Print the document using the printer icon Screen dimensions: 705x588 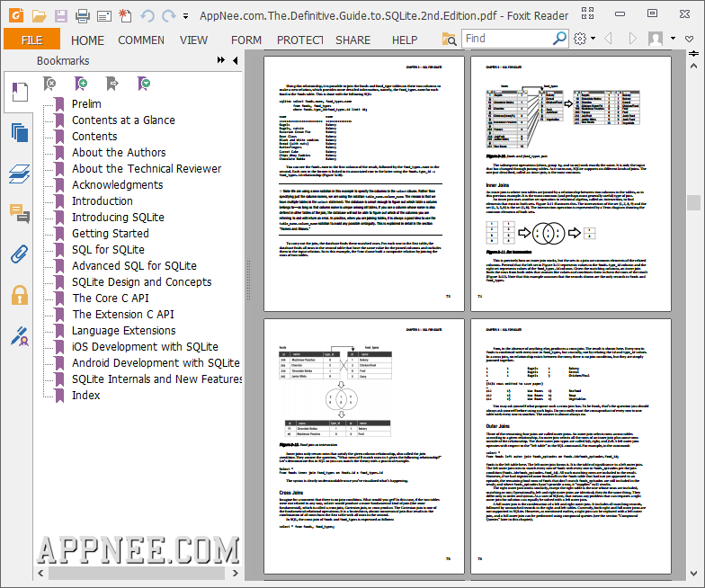tap(83, 16)
